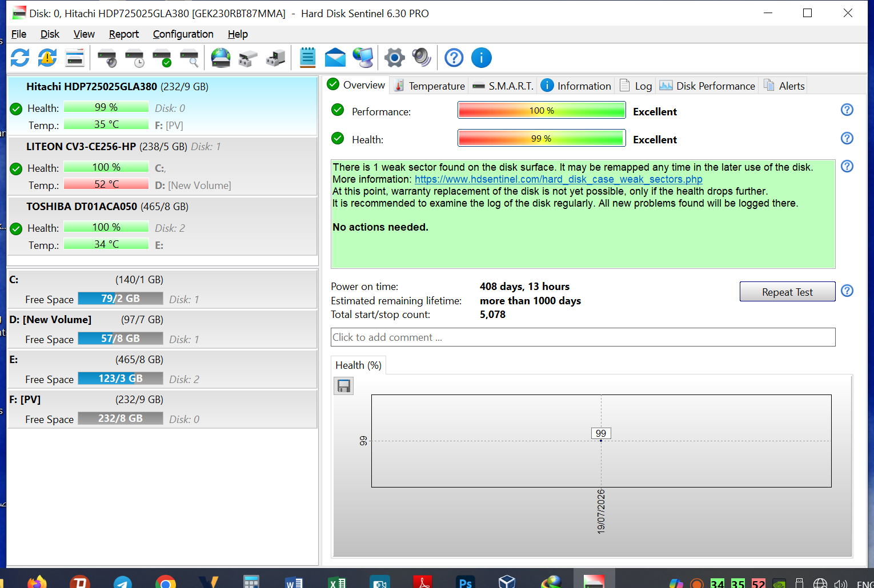
Task: Open the blue notepad report icon
Action: pyautogui.click(x=308, y=58)
